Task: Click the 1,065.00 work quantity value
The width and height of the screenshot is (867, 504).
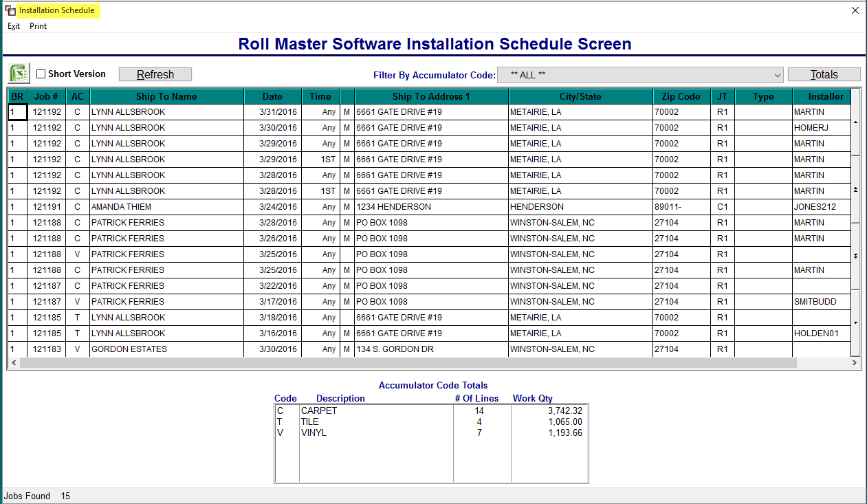Action: 565,422
